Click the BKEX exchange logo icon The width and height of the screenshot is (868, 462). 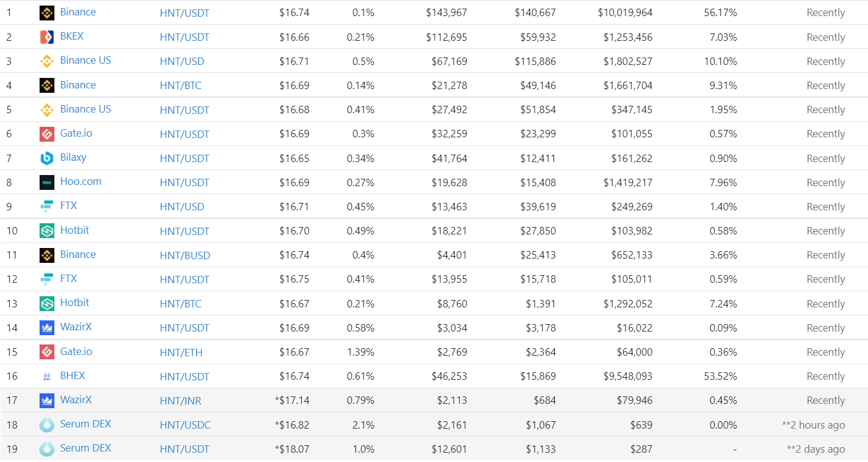click(47, 36)
